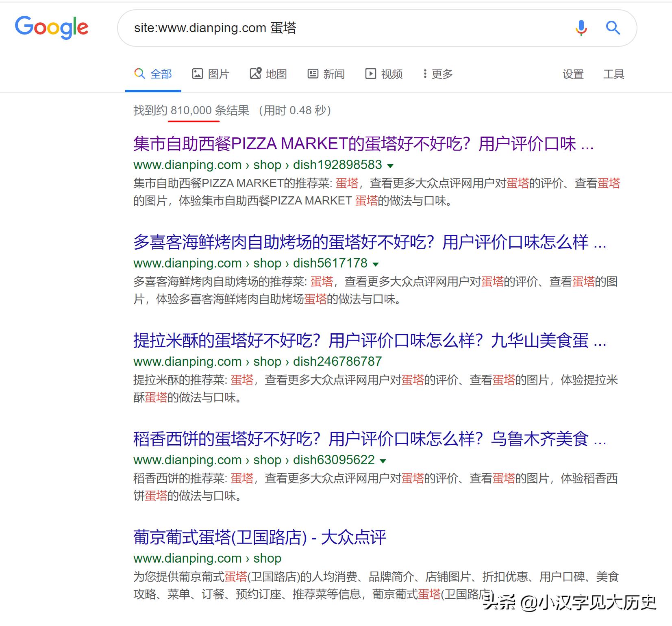Click the magnifier icon on the 全部 tab
The image size is (672, 626).
[x=139, y=74]
